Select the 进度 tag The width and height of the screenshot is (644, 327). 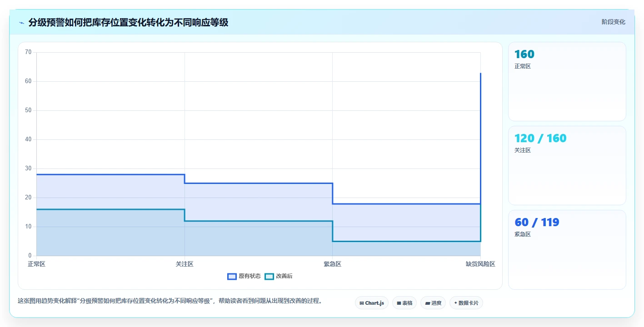point(433,303)
